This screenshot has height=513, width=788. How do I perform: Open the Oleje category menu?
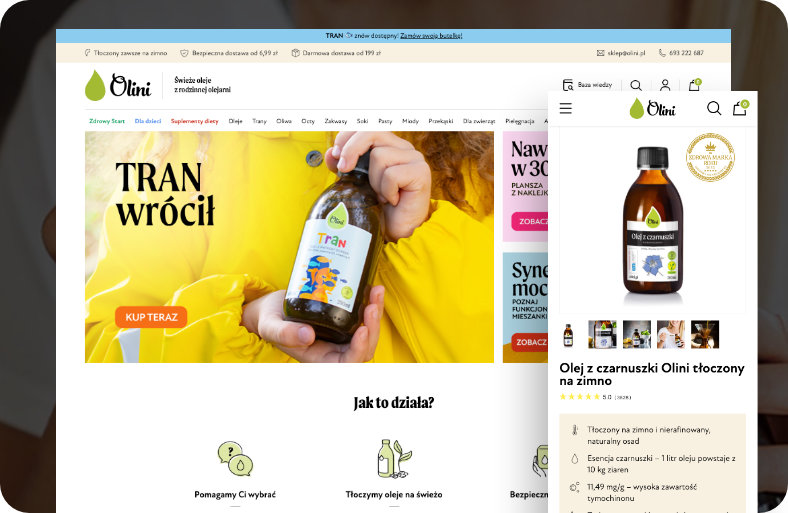(236, 121)
